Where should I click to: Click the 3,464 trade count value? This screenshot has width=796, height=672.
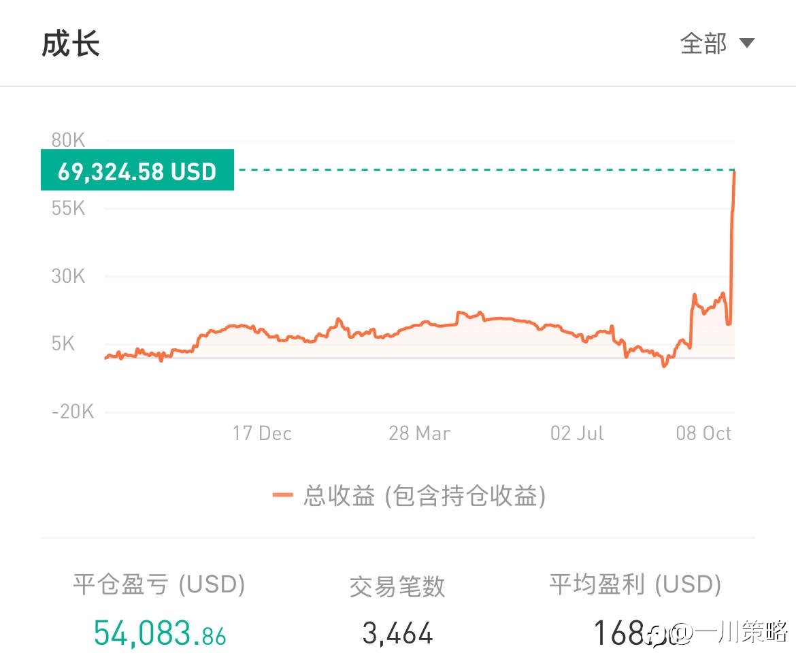(x=397, y=633)
